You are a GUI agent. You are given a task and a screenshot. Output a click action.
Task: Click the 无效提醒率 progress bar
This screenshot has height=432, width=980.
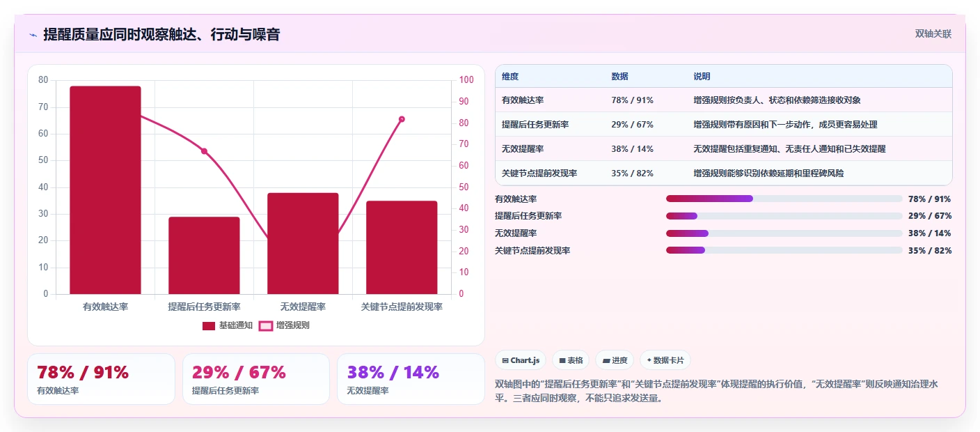tap(784, 233)
